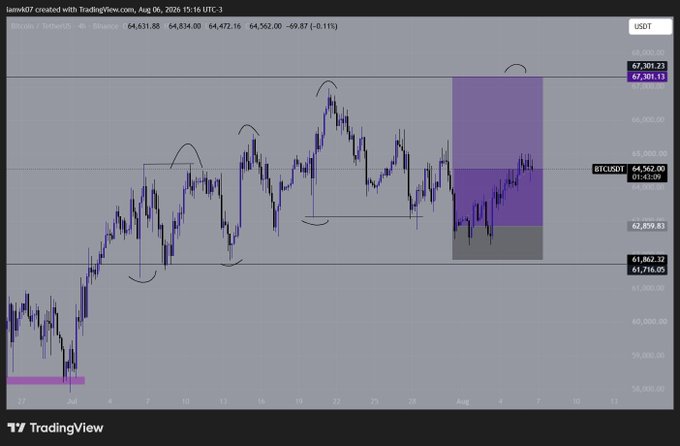Click the high value 64,834.00 in the legend
The height and width of the screenshot is (446, 680).
(184, 26)
